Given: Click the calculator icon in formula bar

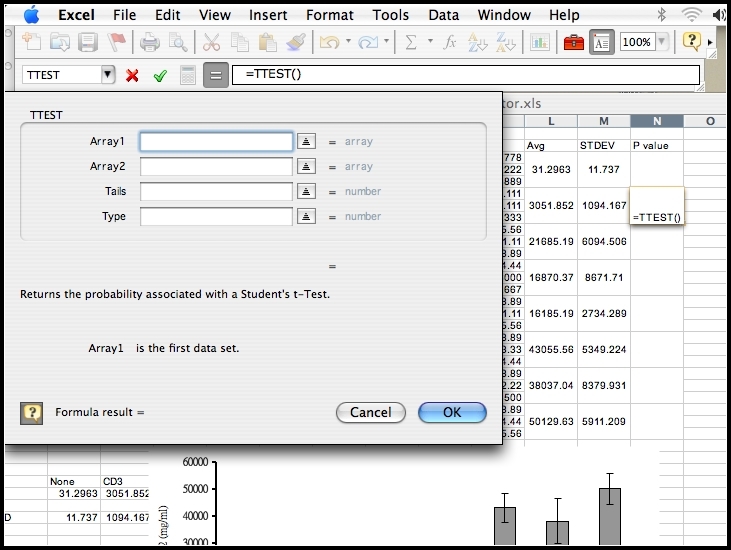Looking at the screenshot, I should (x=187, y=75).
